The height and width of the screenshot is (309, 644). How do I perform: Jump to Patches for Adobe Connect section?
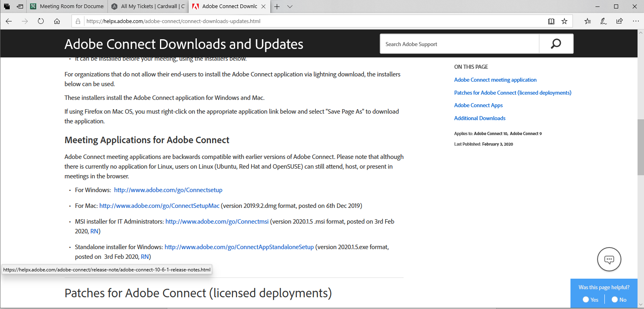513,93
